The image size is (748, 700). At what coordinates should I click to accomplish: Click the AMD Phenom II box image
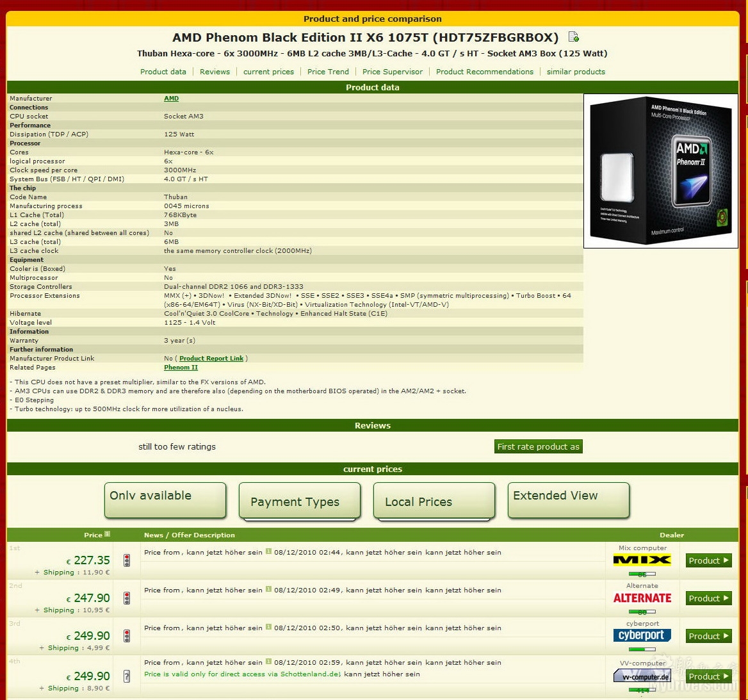[661, 171]
